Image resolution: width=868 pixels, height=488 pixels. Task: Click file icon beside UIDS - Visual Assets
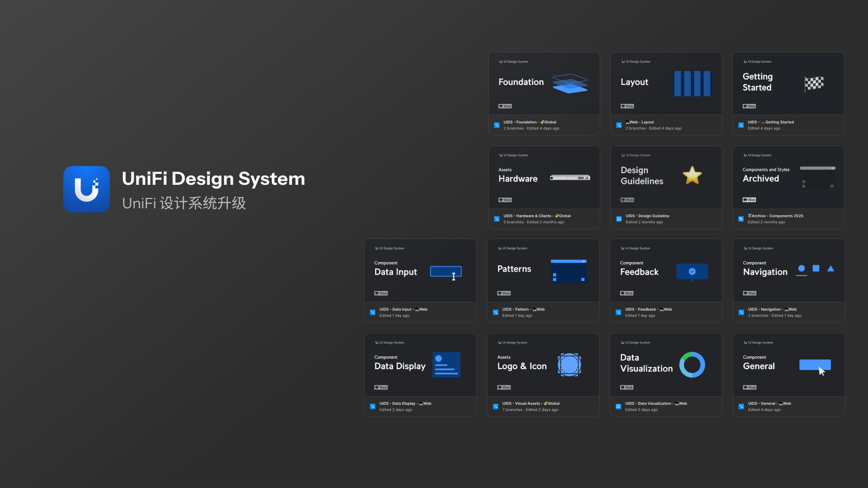495,406
